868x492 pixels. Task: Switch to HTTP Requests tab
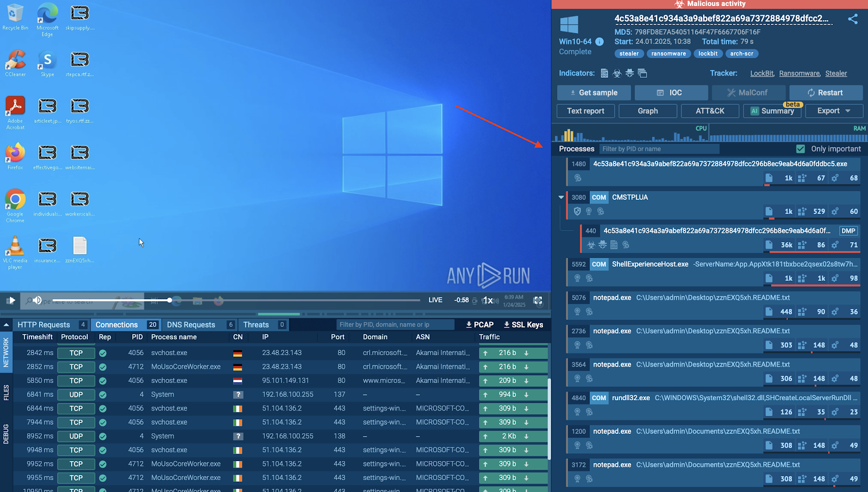[x=51, y=325]
